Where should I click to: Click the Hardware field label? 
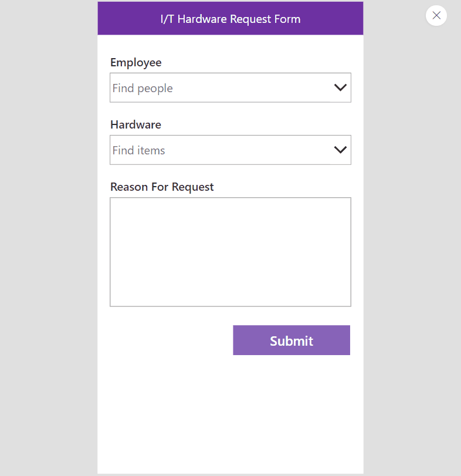[135, 124]
